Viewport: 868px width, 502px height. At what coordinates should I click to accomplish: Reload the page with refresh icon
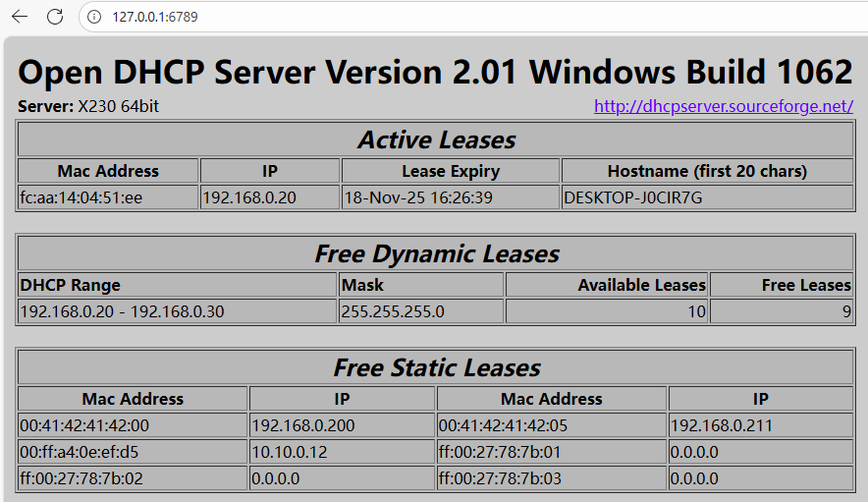[55, 17]
